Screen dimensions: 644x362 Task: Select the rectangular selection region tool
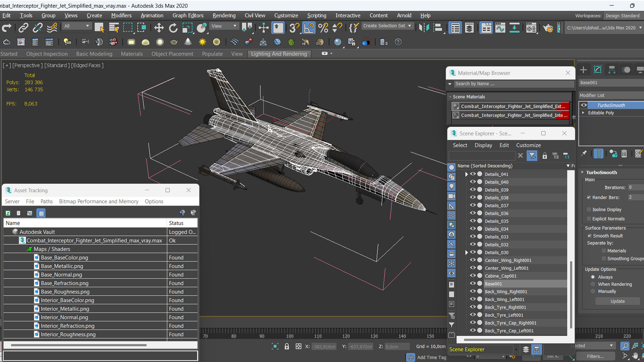128,28
